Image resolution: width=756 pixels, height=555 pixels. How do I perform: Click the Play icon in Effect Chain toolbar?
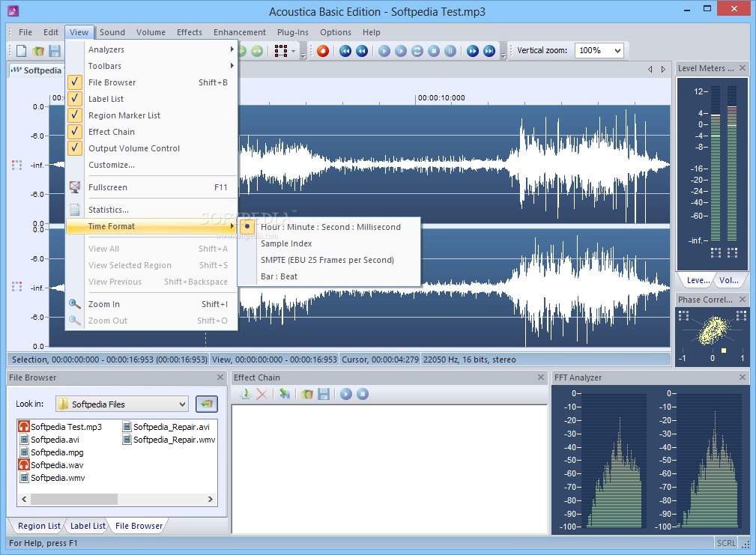pyautogui.click(x=346, y=394)
